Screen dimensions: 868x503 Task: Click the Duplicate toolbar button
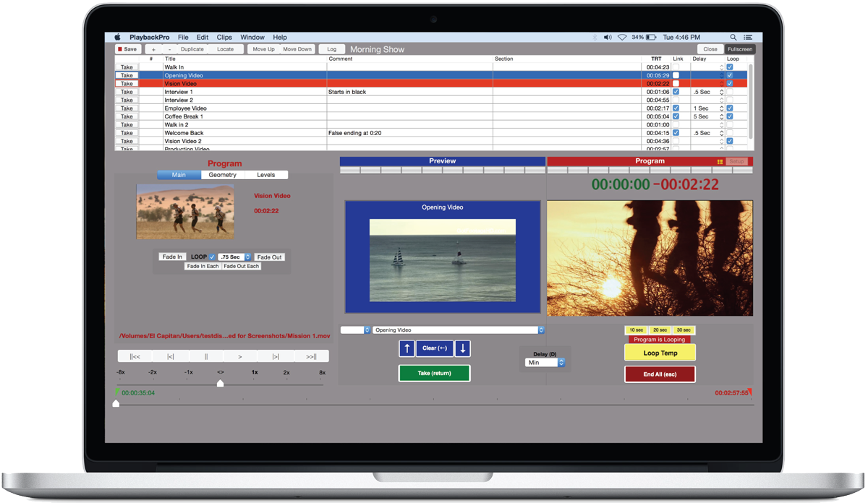coord(192,49)
